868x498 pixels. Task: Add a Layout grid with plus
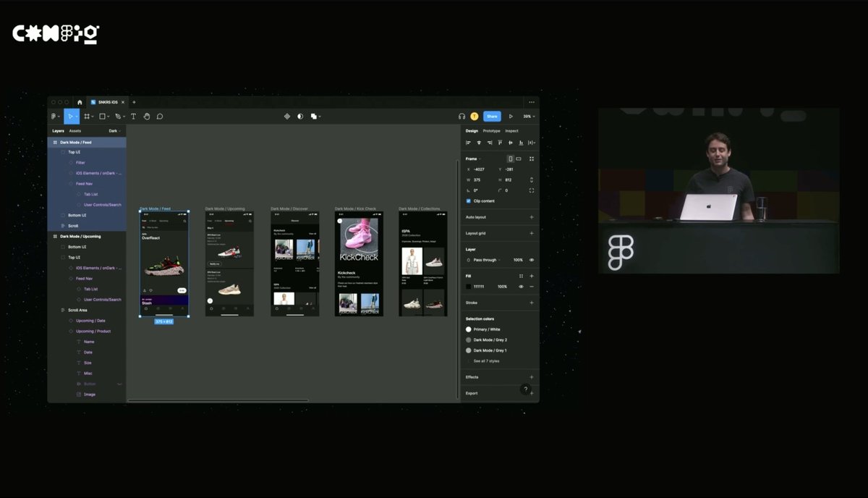[x=532, y=233]
